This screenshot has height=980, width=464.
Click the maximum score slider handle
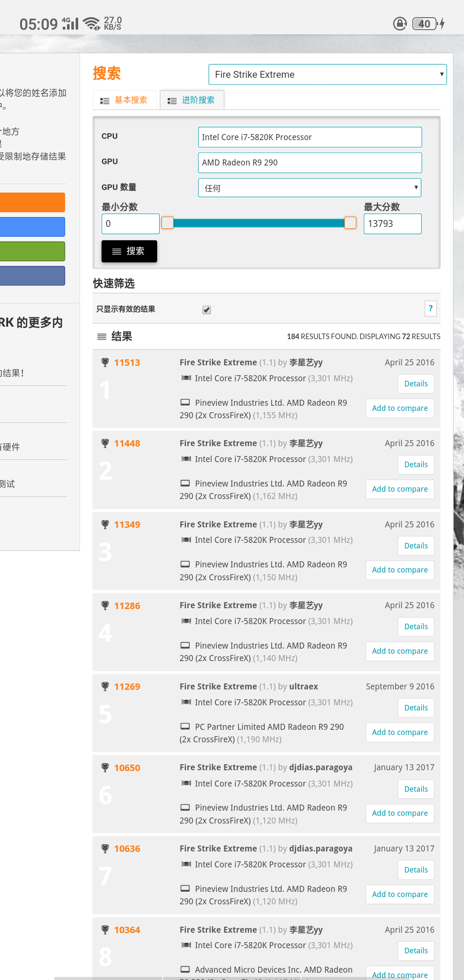point(351,223)
